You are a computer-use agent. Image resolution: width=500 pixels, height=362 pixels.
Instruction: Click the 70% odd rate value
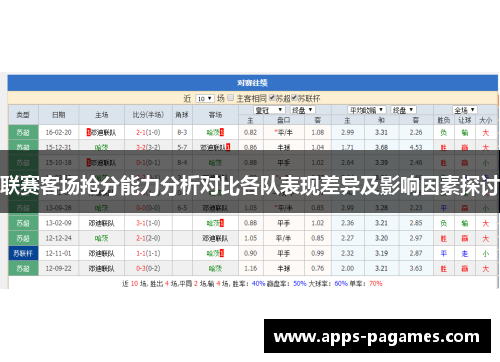click(376, 284)
